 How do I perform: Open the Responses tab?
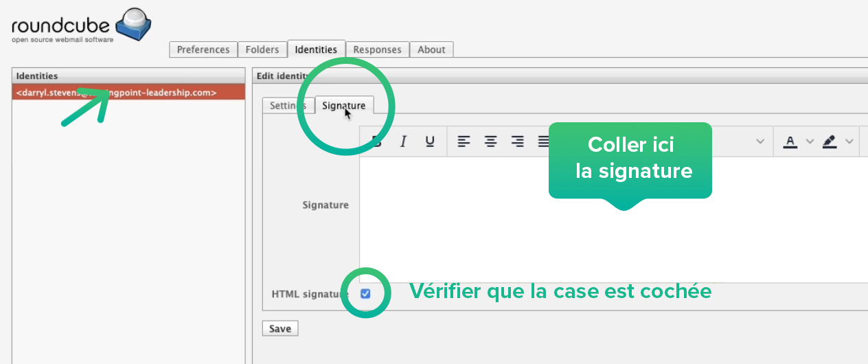pyautogui.click(x=377, y=49)
